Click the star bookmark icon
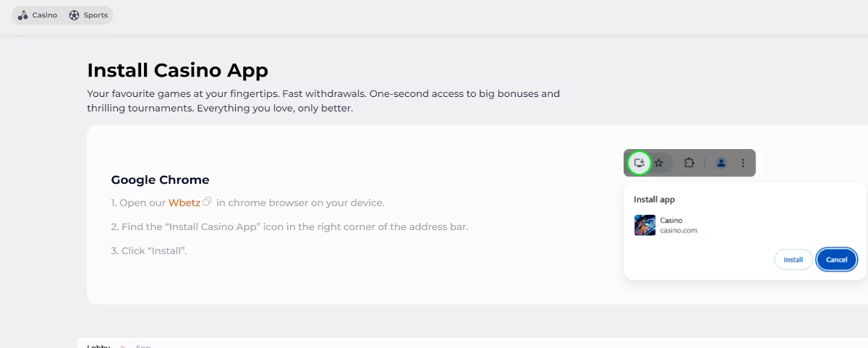Screen dimensions: 868x348 659,163
